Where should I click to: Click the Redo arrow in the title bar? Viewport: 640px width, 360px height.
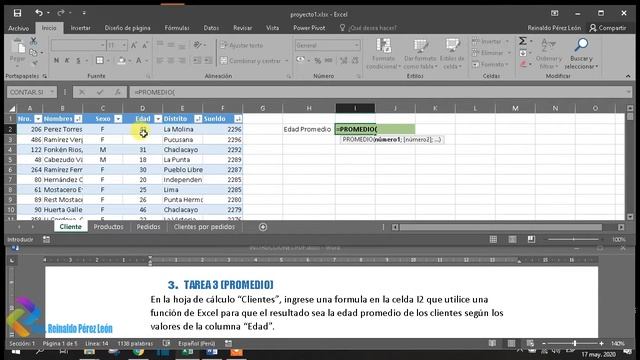[x=60, y=13]
